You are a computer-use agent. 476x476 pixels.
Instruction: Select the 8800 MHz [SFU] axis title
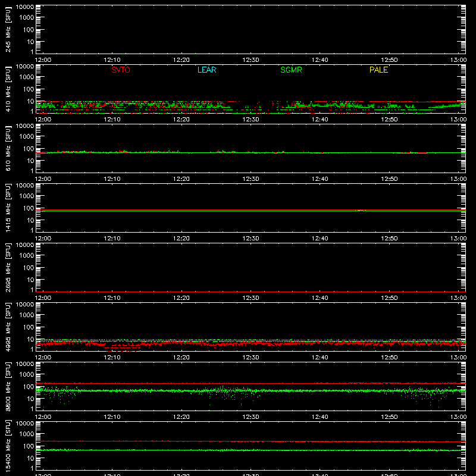coord(8,386)
